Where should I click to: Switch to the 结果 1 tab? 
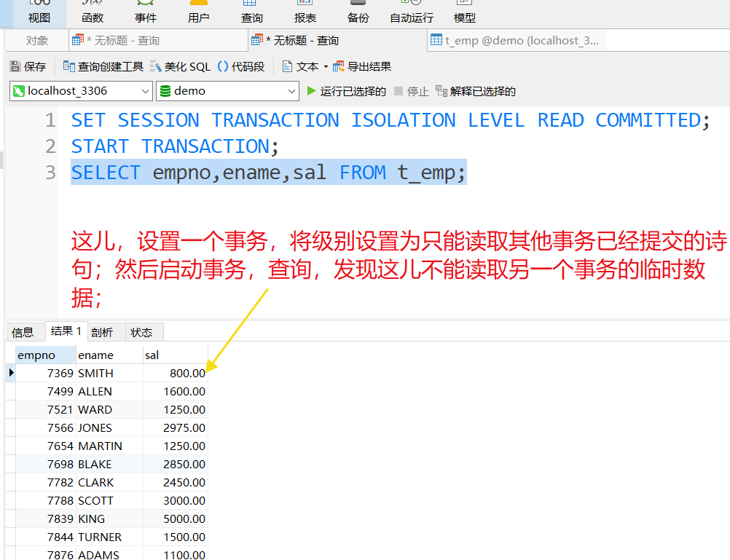(66, 331)
